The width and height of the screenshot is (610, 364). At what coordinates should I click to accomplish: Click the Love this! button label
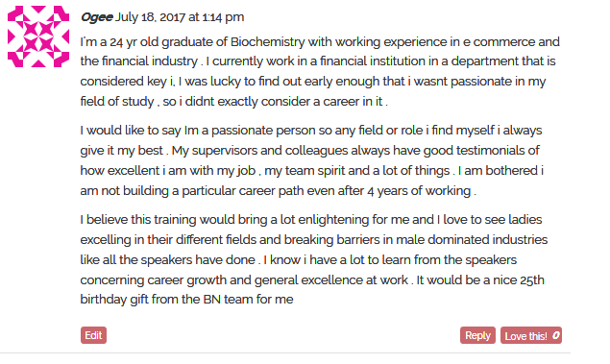[526, 336]
